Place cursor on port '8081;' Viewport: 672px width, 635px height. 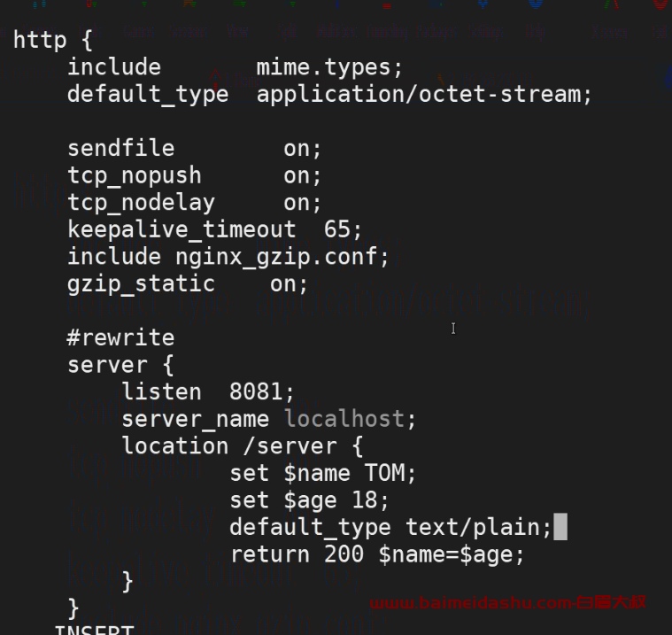[x=261, y=391]
